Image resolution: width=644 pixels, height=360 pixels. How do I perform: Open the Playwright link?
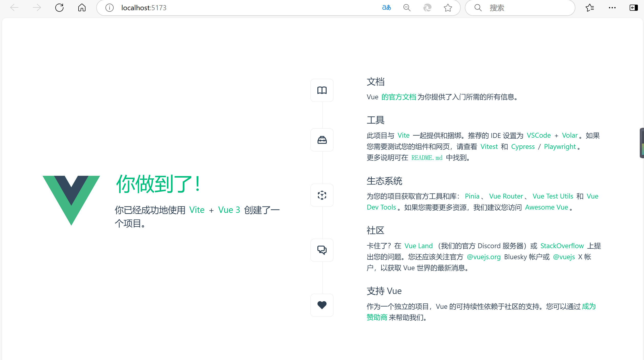pos(560,147)
